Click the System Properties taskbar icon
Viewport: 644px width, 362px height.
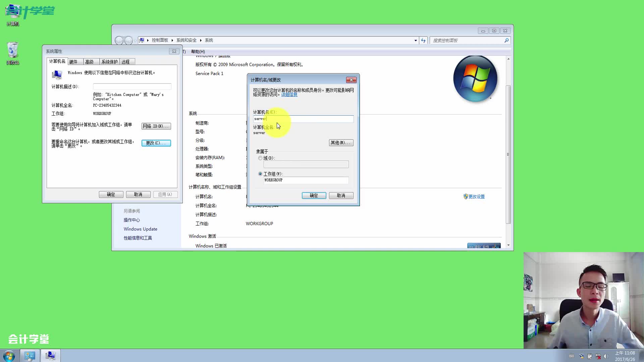(50, 355)
